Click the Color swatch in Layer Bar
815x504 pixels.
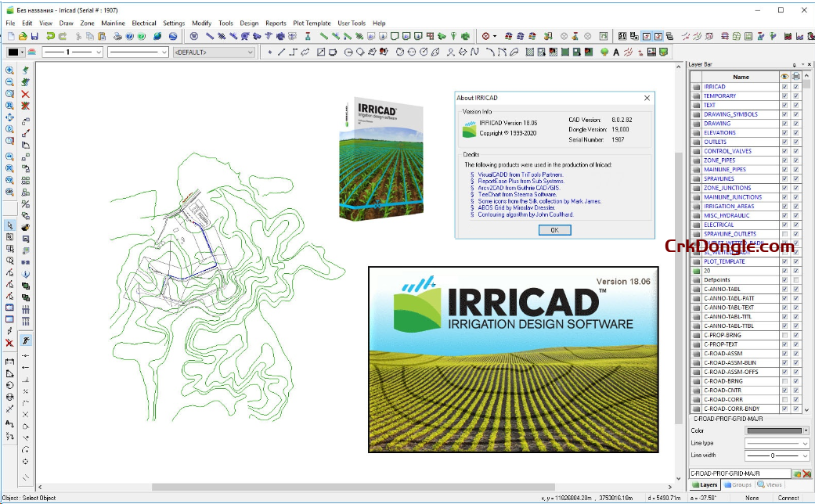point(777,430)
